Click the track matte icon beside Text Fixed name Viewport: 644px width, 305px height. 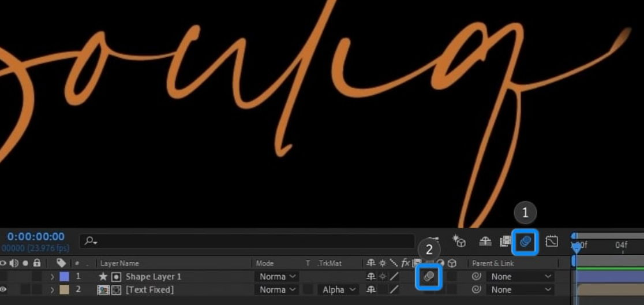[x=116, y=290]
